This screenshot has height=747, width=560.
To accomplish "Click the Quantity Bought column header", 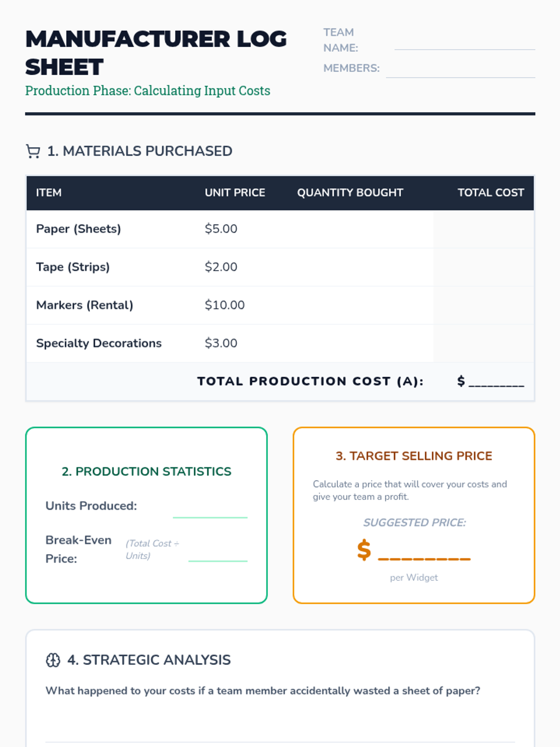I will tap(350, 193).
